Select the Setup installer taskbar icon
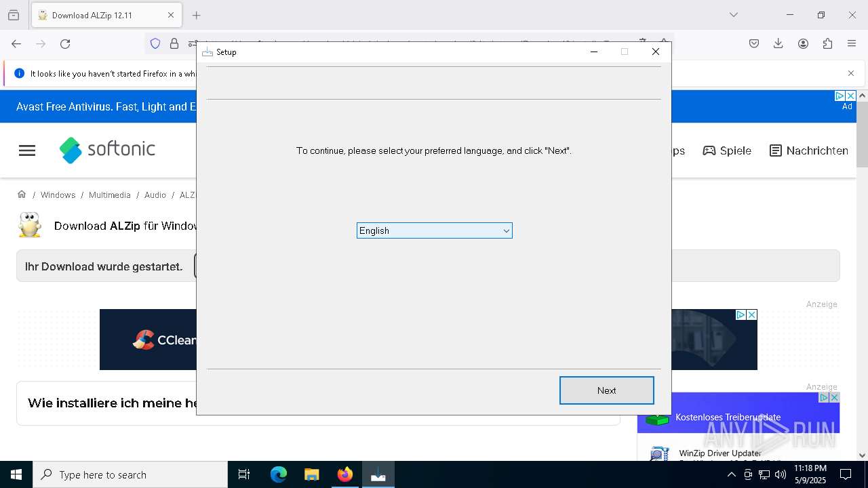868x488 pixels. pyautogui.click(x=378, y=474)
